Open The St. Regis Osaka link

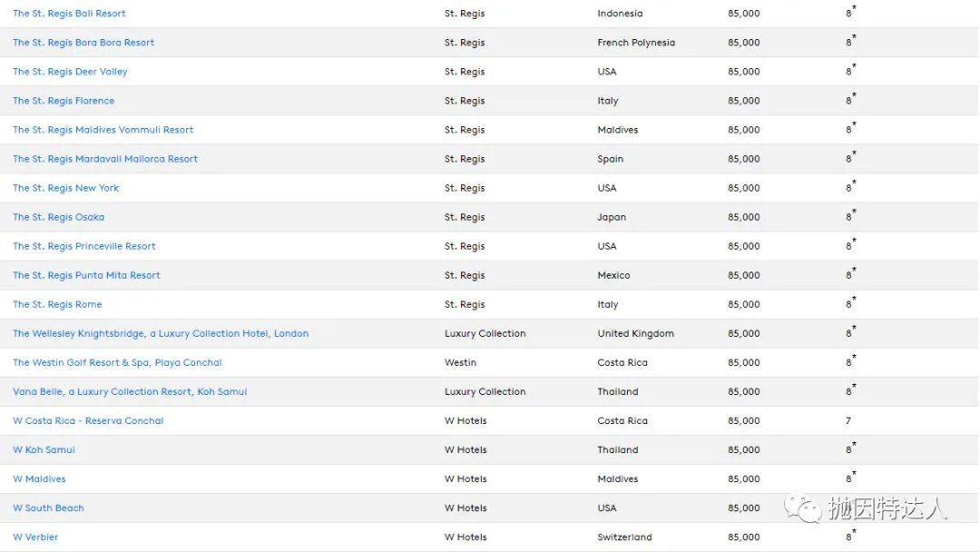(59, 217)
